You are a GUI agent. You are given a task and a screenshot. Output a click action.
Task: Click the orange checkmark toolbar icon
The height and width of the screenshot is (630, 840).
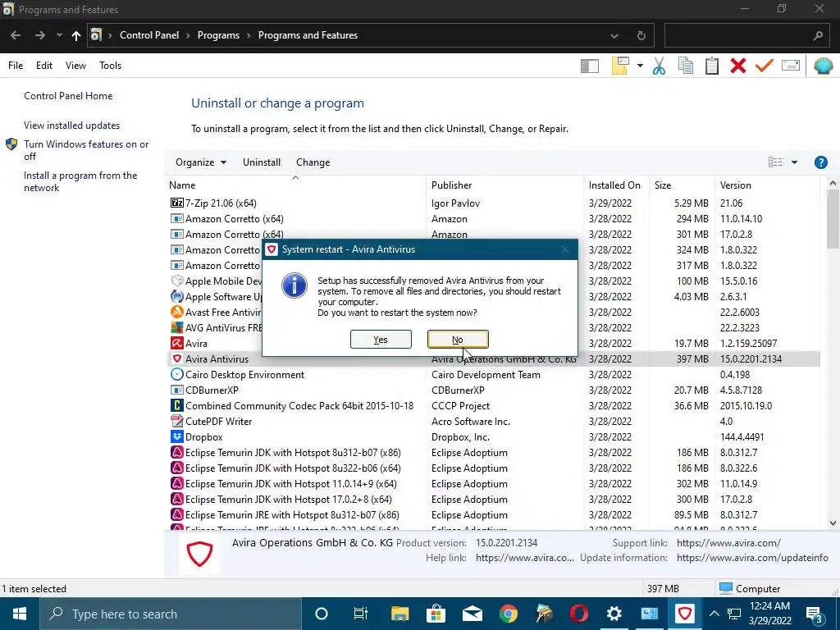point(765,66)
